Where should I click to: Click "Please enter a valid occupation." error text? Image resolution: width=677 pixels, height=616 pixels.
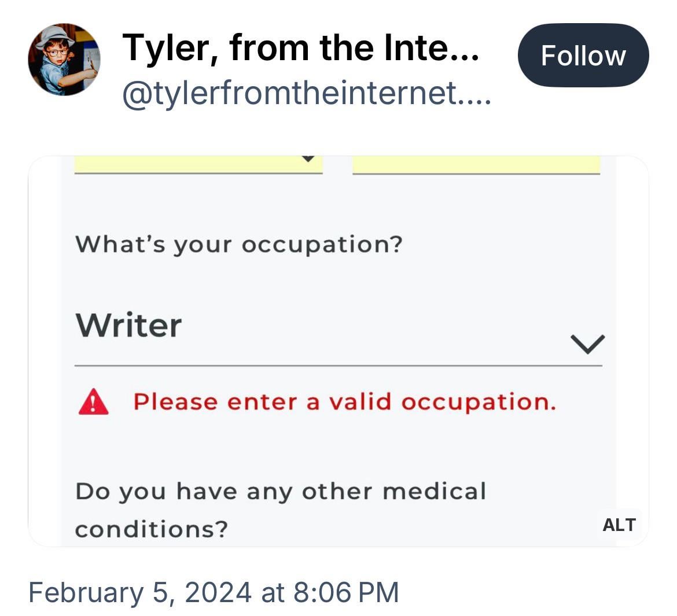344,402
